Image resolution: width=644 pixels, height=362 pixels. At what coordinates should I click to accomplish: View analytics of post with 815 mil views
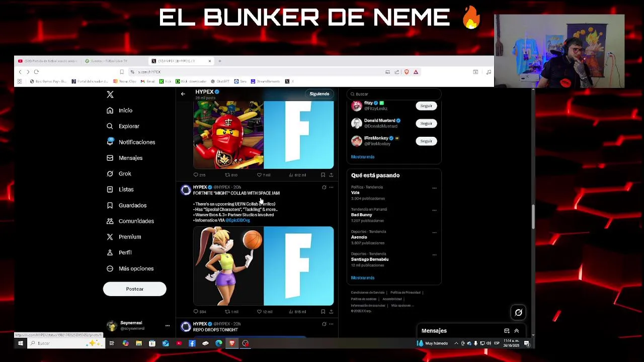click(x=297, y=312)
